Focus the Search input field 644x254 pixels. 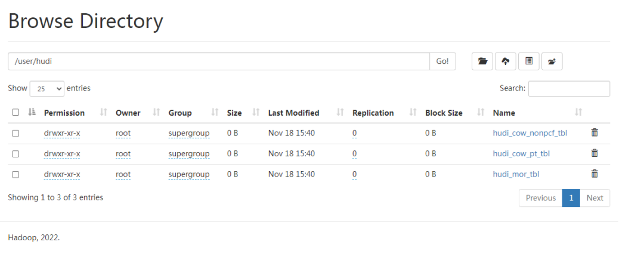[x=569, y=89]
